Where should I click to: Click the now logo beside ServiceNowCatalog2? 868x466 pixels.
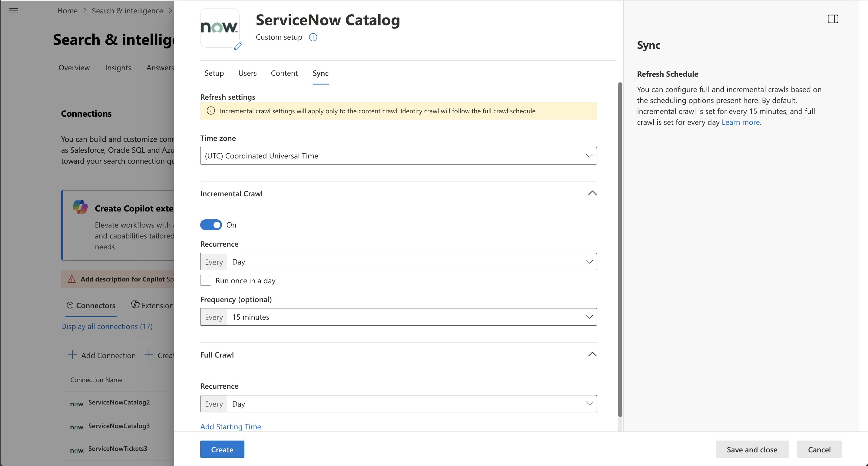coord(77,403)
